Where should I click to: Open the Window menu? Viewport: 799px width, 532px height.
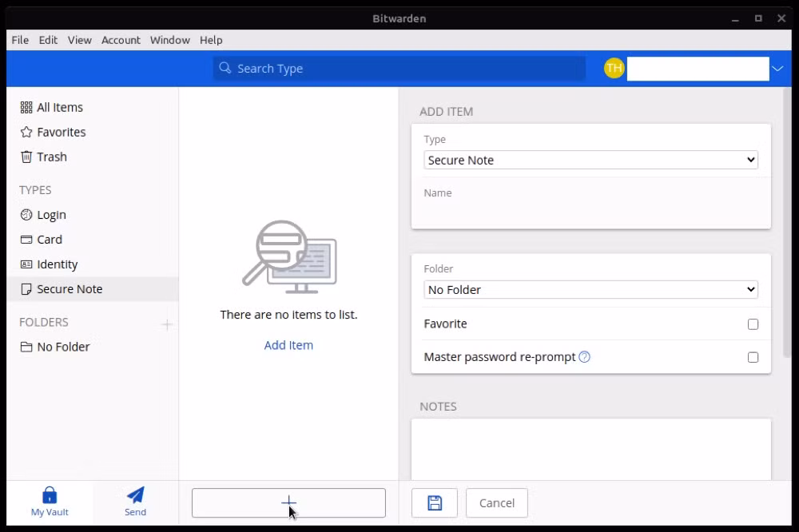(x=170, y=40)
